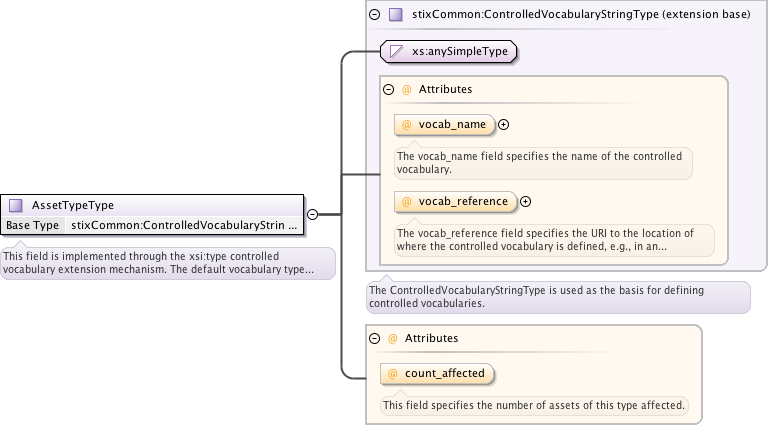
Task: Collapse the AssetTypeType node's minus connector
Action: [312, 214]
